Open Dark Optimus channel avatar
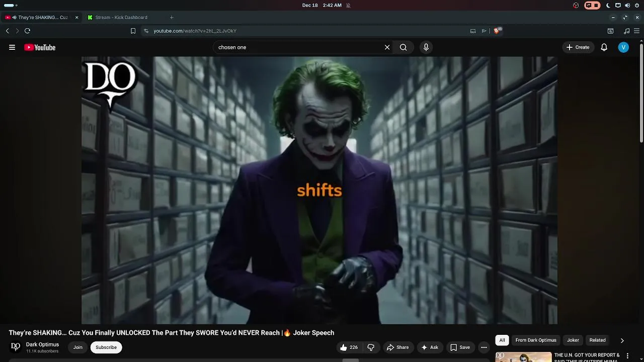Screen dimensions: 644x362 (16, 347)
